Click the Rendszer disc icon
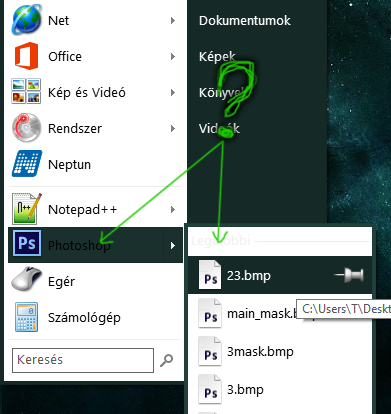The height and width of the screenshot is (414, 391). pyautogui.click(x=26, y=128)
